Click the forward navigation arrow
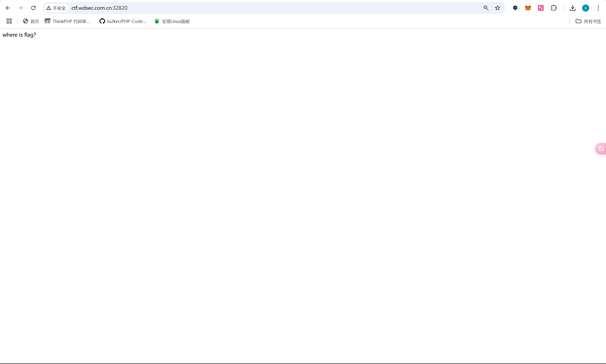 21,8
